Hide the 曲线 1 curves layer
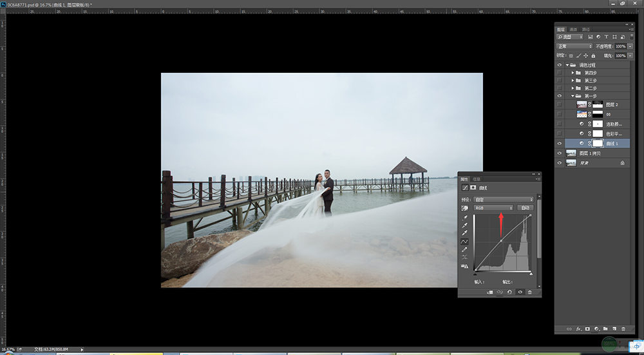644x355 pixels. pyautogui.click(x=559, y=144)
